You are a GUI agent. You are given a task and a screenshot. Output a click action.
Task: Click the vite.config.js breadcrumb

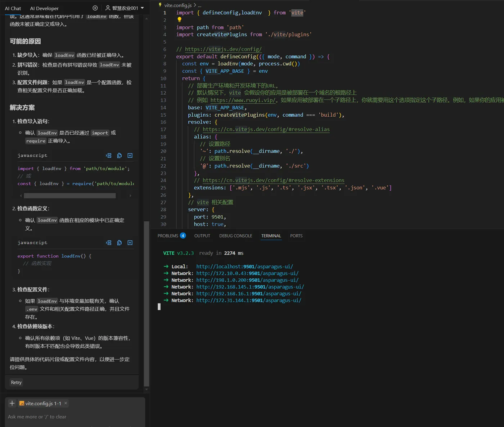tap(178, 5)
